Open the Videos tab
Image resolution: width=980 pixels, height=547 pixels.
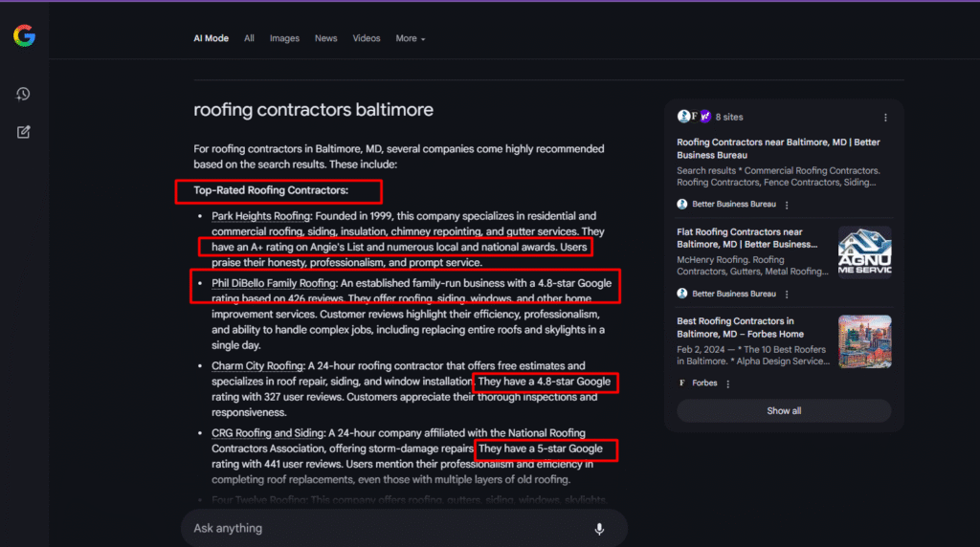click(x=367, y=38)
